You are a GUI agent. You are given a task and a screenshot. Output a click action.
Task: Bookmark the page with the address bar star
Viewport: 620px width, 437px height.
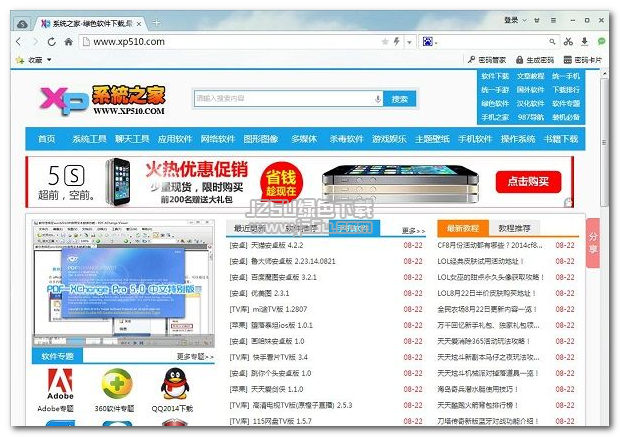coord(385,42)
